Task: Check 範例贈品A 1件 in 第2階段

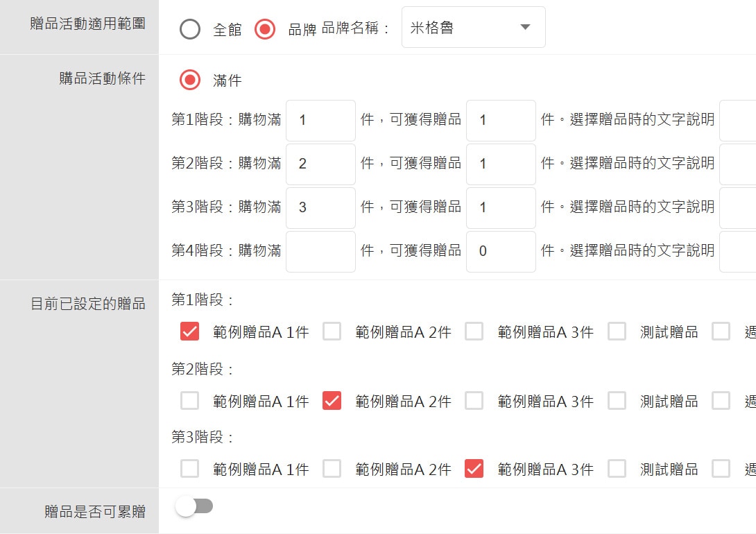Action: pos(189,401)
